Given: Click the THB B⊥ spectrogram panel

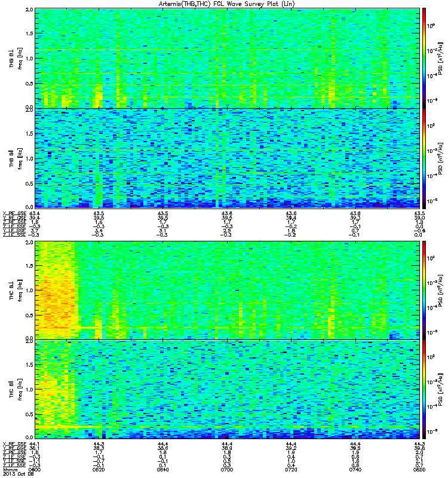Looking at the screenshot, I should [228, 58].
